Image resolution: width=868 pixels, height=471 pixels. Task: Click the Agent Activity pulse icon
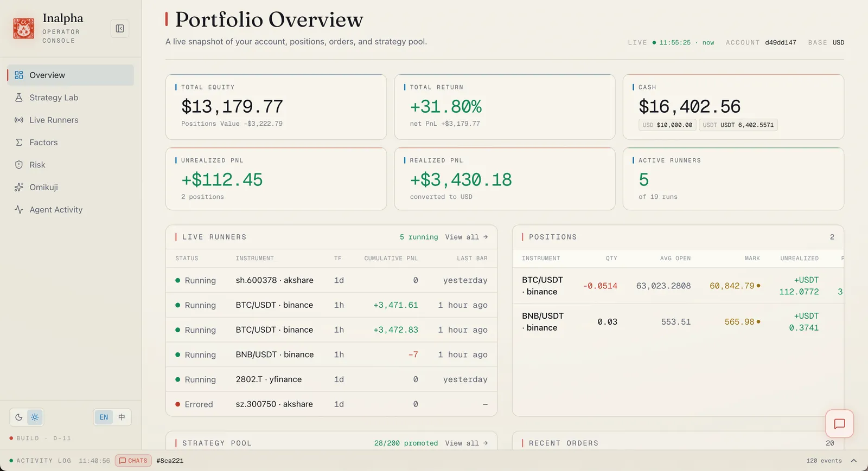pyautogui.click(x=19, y=210)
